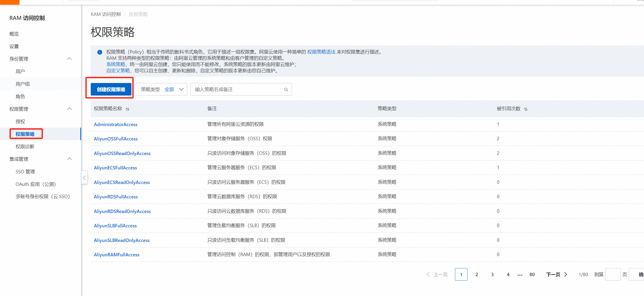Screen dimensions: 644x296
Task: Open AliyunSLBFullAccess policy
Action: click(x=115, y=226)
